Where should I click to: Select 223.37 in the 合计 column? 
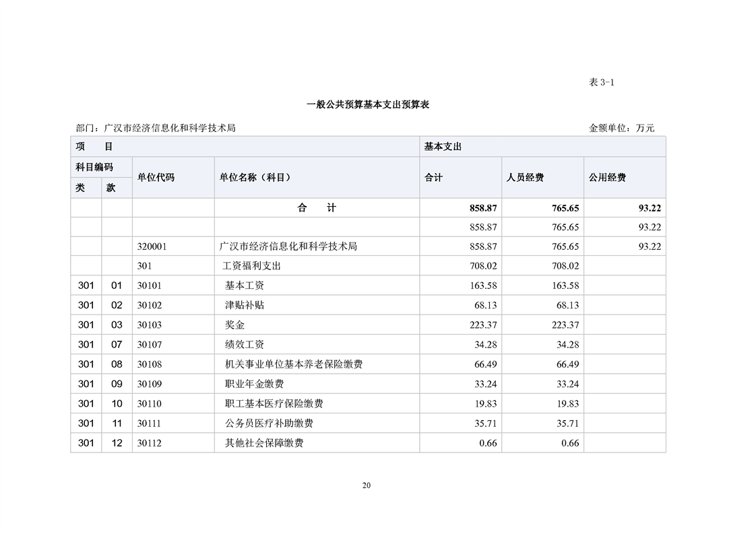click(483, 325)
